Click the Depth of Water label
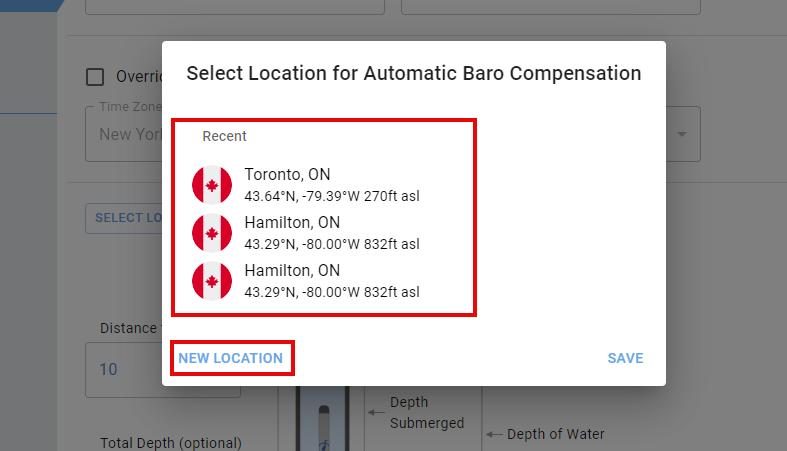This screenshot has height=451, width=787. click(x=555, y=434)
